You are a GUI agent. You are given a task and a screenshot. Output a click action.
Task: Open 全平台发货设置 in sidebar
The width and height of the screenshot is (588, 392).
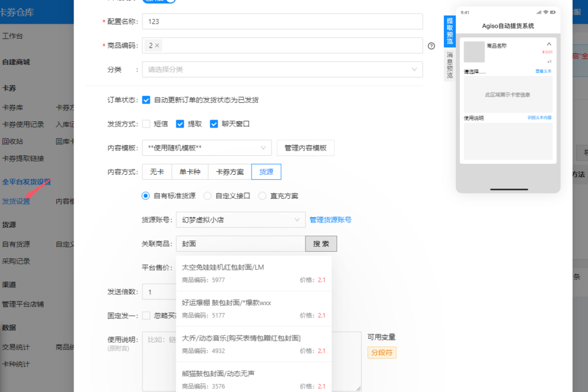click(x=26, y=182)
